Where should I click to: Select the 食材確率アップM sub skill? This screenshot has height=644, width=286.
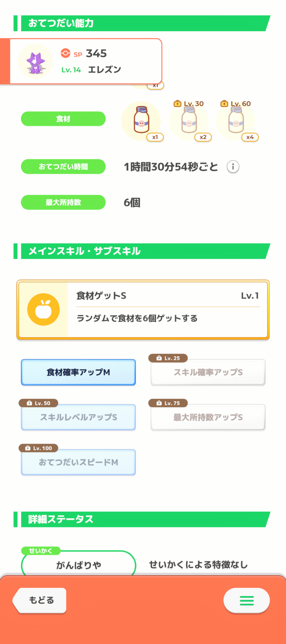click(78, 372)
